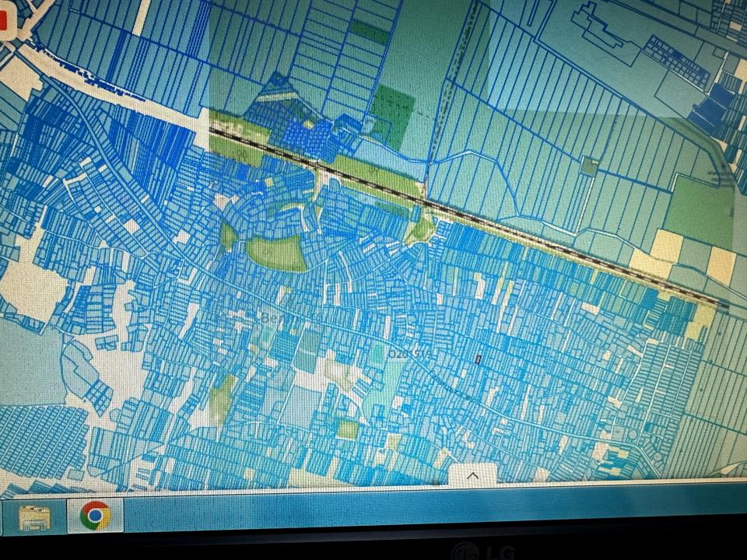The height and width of the screenshot is (560, 747).
Task: Launch Google Chrome from the taskbar
Action: 95,516
